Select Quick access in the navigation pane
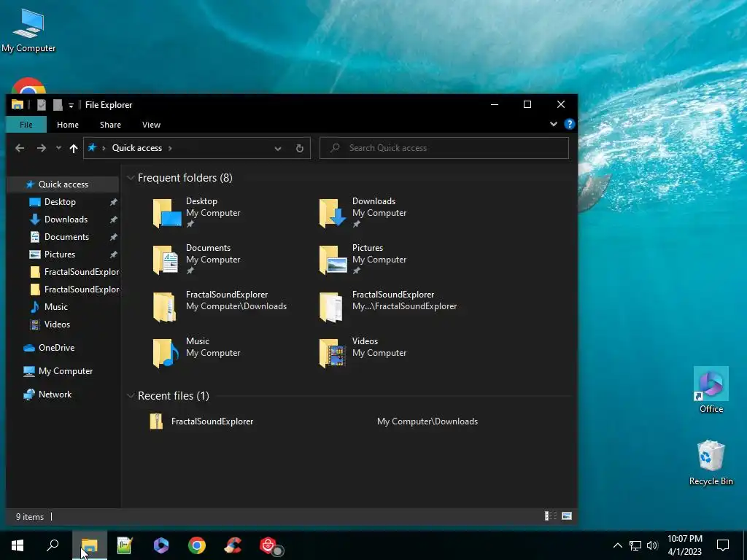The height and width of the screenshot is (560, 747). tap(63, 184)
